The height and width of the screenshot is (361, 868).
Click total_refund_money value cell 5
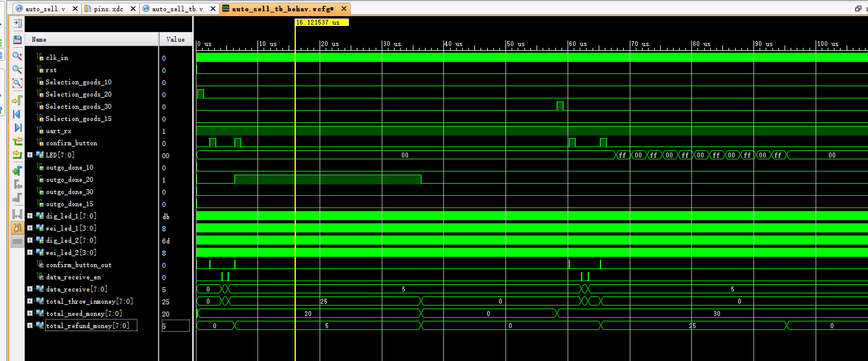175,326
